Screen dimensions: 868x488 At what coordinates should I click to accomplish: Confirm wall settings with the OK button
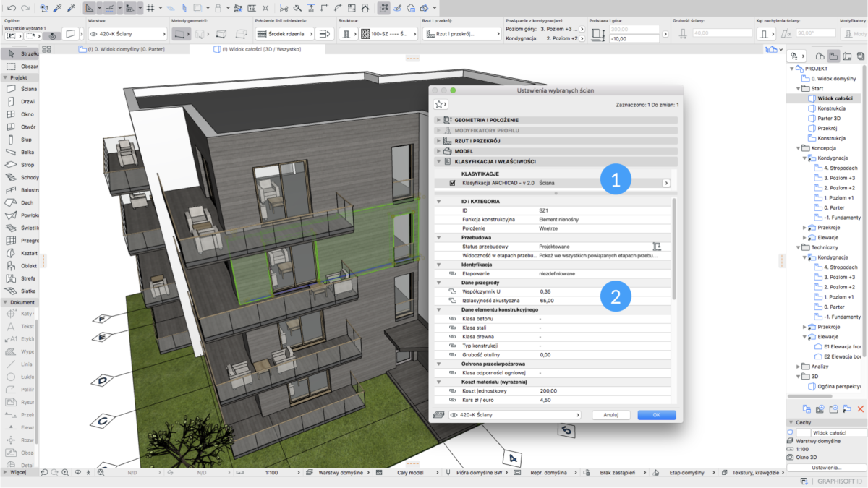(x=655, y=414)
